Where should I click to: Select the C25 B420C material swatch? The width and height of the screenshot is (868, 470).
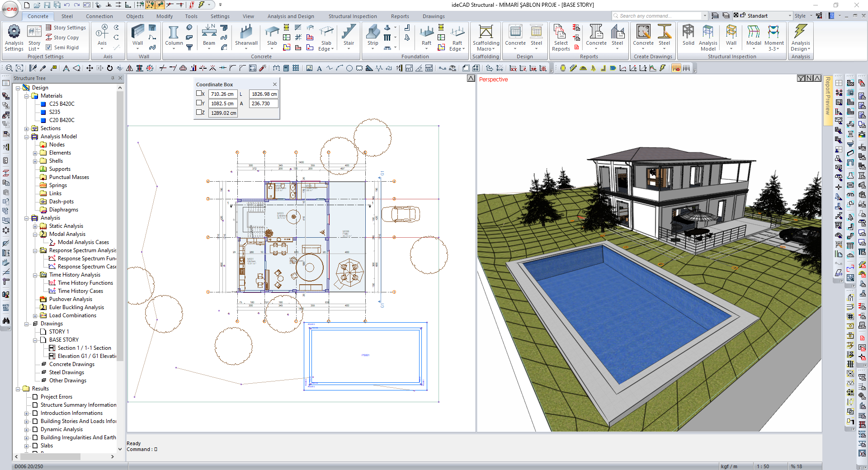point(43,104)
